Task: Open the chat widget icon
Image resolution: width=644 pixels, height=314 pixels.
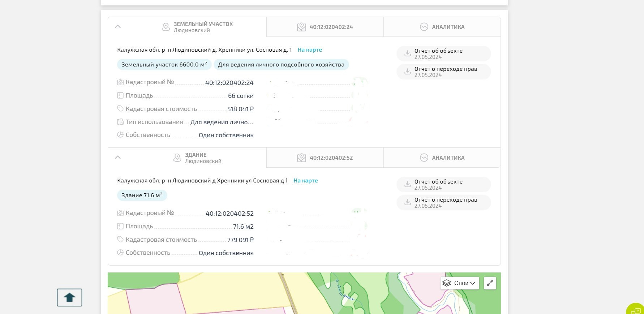Action: 636,310
